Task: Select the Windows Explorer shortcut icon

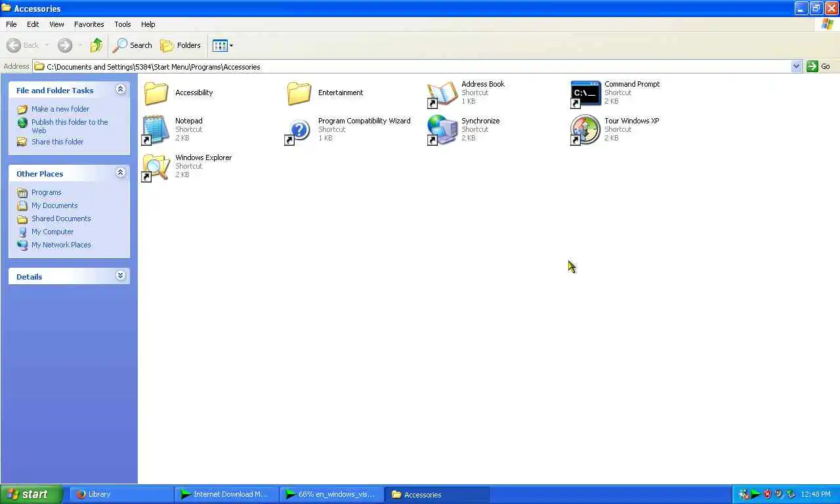Action: 156,167
